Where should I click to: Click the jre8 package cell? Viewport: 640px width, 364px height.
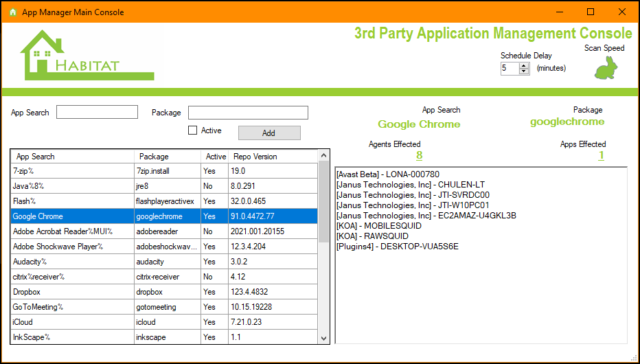pos(168,186)
